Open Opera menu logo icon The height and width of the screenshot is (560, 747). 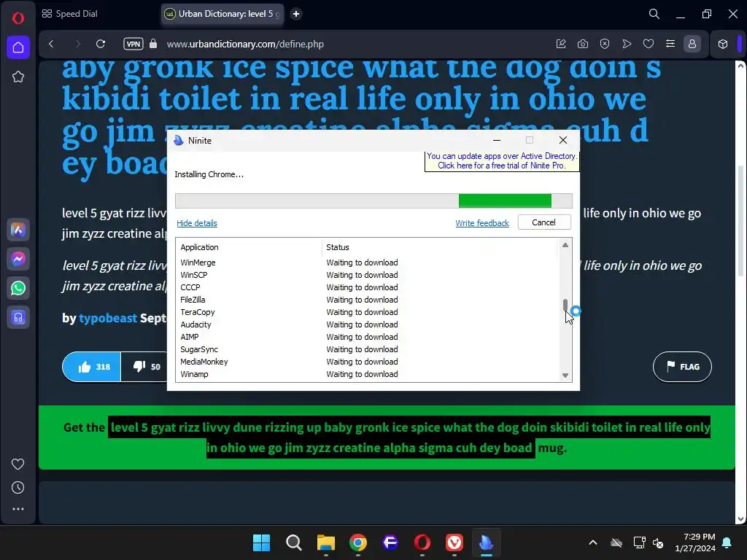click(x=18, y=18)
